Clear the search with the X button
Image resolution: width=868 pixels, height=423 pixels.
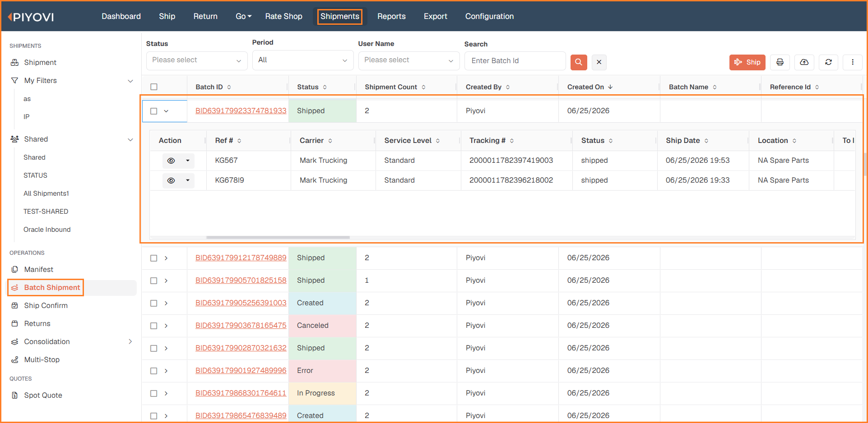point(599,62)
